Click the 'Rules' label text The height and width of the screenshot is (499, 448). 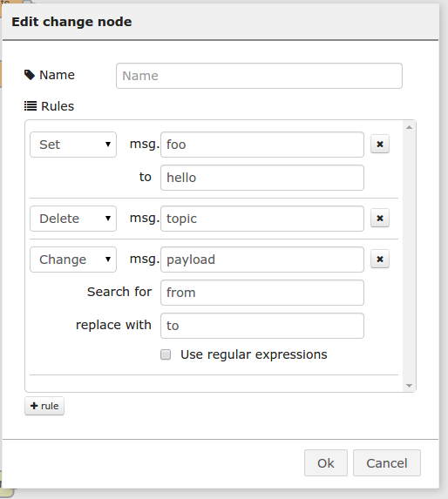coord(58,106)
